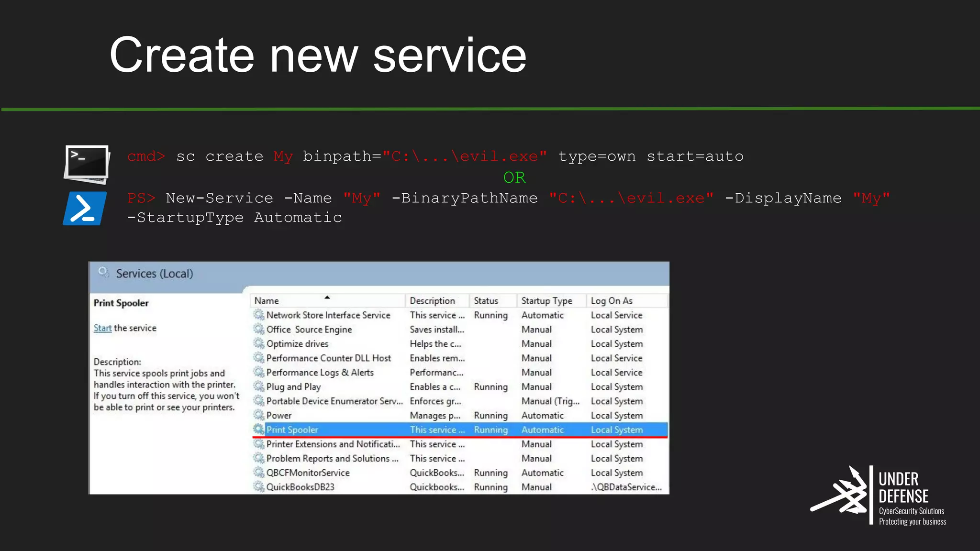Viewport: 980px width, 551px height.
Task: Click gear icon beside Power service
Action: pos(259,415)
